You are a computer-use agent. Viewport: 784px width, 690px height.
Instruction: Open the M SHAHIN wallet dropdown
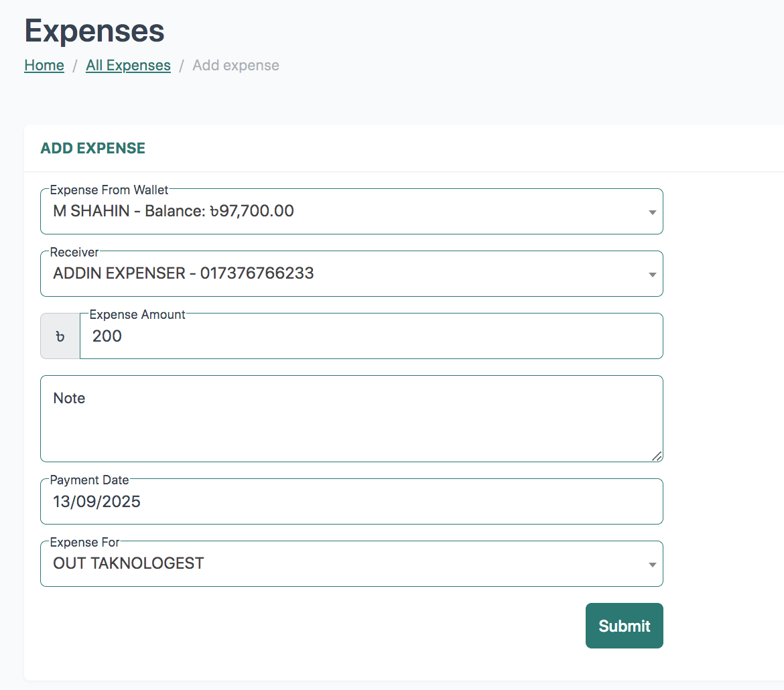tap(335, 212)
